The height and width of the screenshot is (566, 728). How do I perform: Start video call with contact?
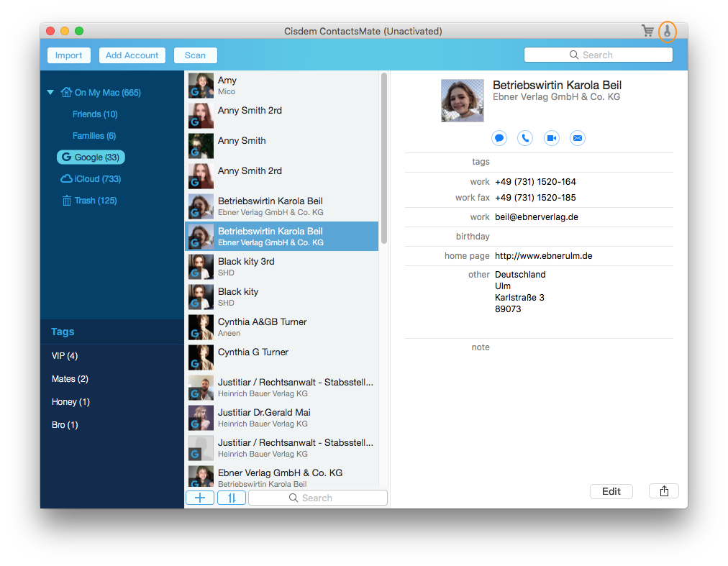(x=552, y=138)
